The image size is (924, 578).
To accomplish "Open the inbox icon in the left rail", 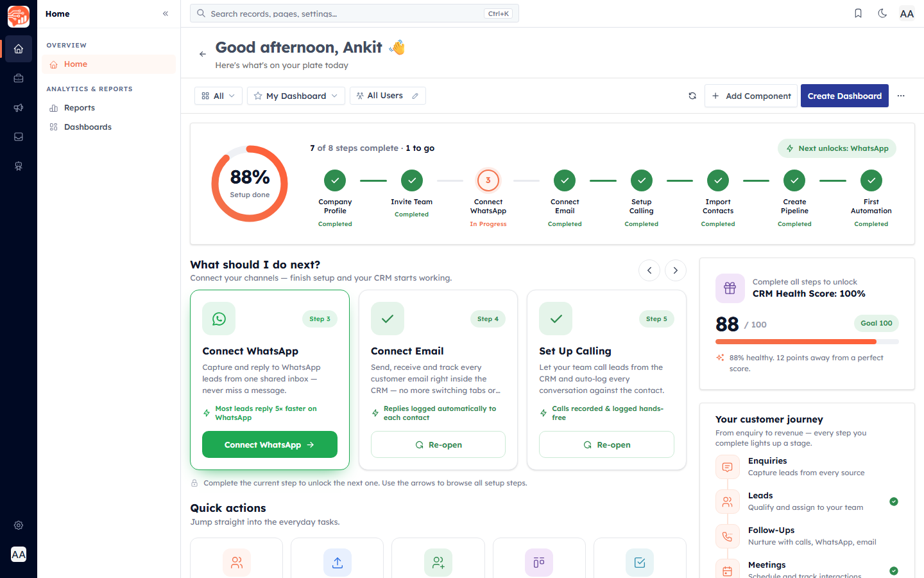I will tap(19, 137).
